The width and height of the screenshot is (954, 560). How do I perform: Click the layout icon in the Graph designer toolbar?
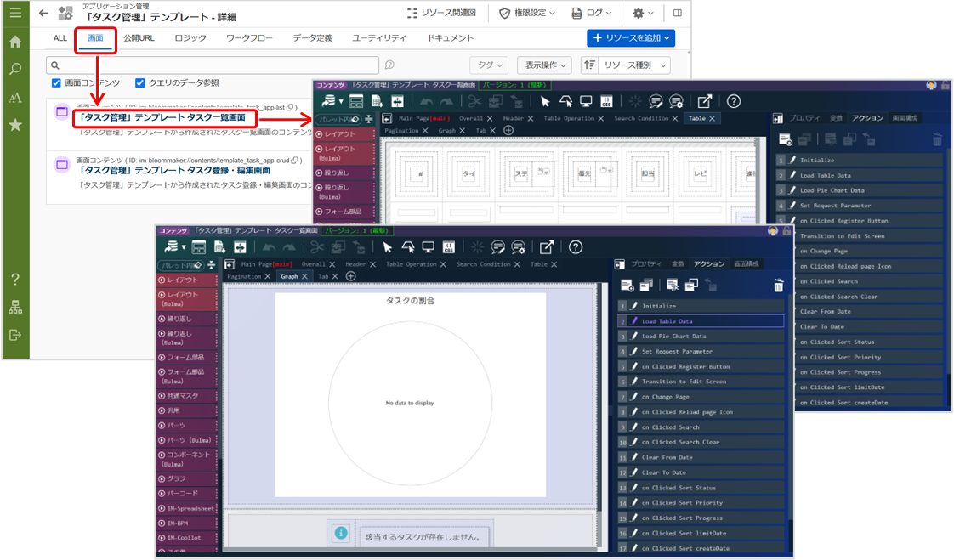[x=199, y=247]
